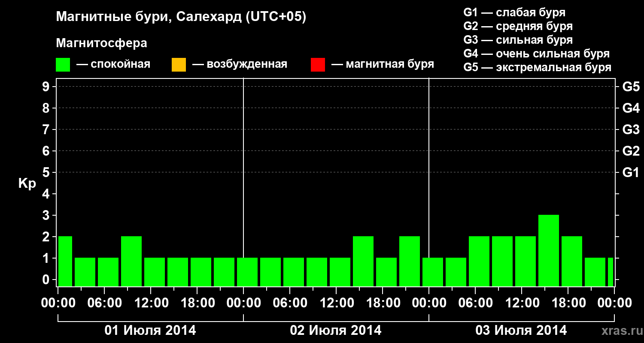Click the 'G1 — слабая буря' legend line
This screenshot has height=343, width=644.
click(514, 12)
